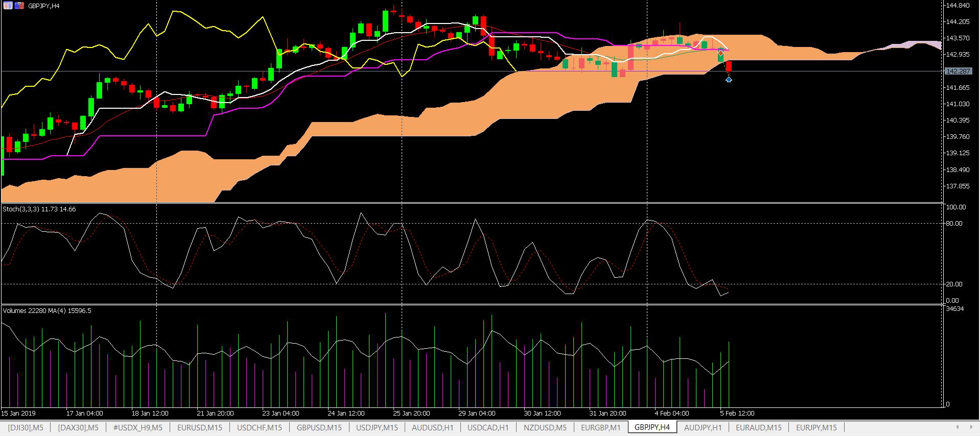
Task: Open the EURAUD,M15 tab
Action: coord(758,427)
